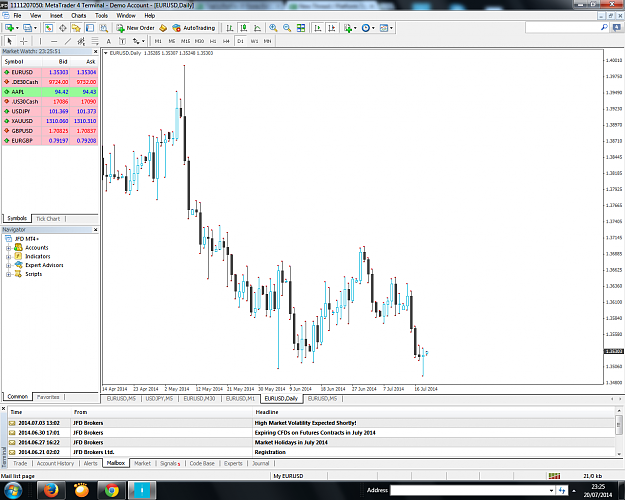The width and height of the screenshot is (625, 500).
Task: Show the Data Window icon
Action: click(63, 28)
